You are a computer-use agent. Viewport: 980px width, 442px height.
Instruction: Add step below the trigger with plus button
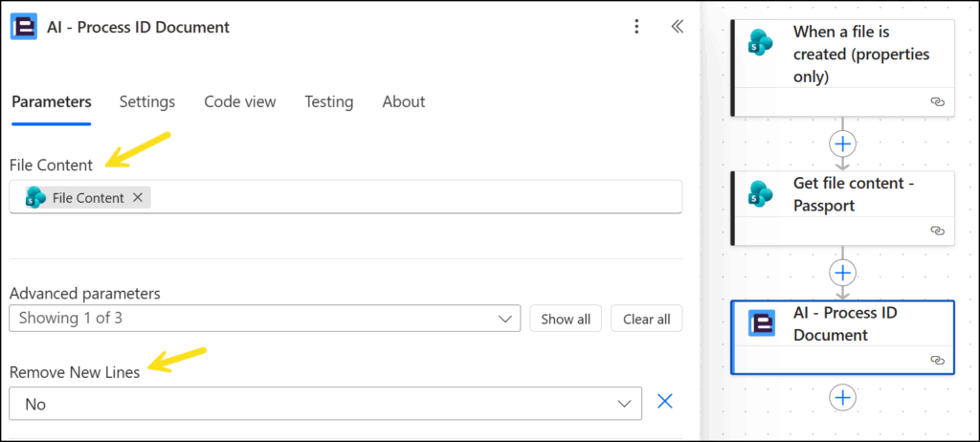[842, 144]
